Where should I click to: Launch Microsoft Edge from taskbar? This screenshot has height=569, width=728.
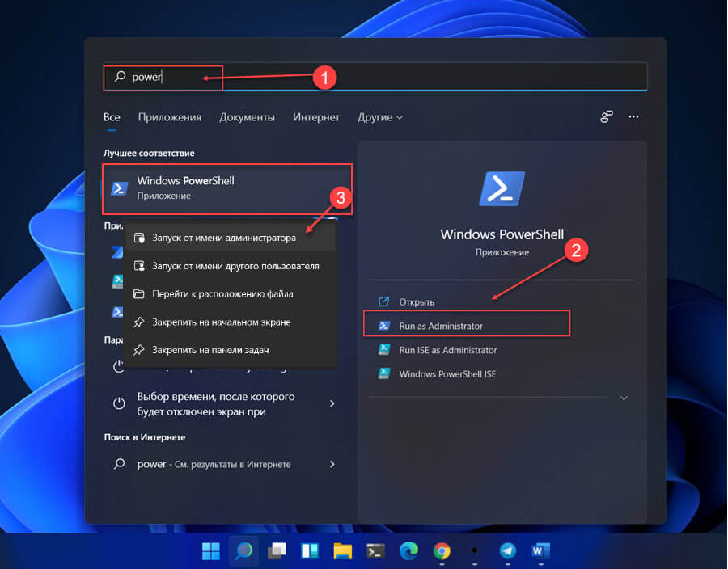pyautogui.click(x=408, y=551)
